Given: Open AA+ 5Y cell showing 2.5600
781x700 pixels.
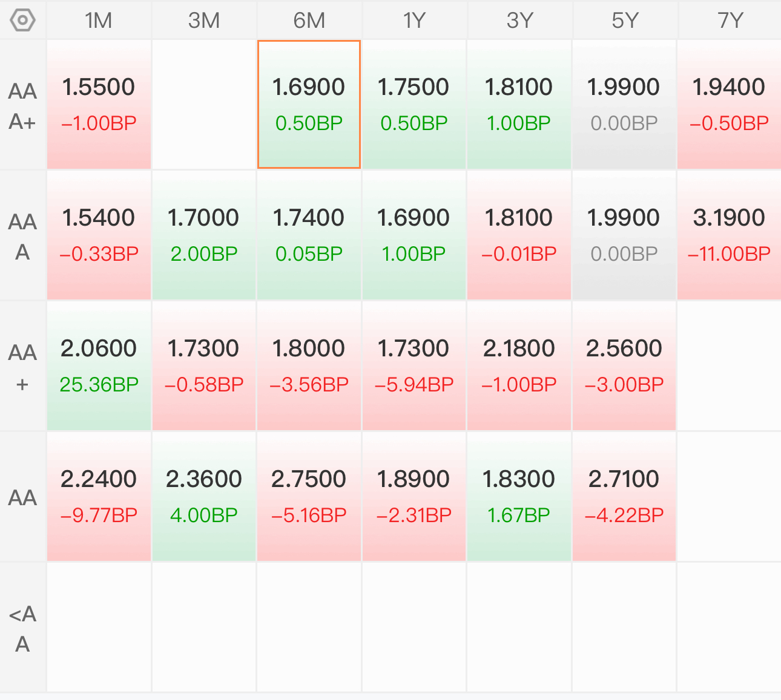Looking at the screenshot, I should (x=624, y=366).
